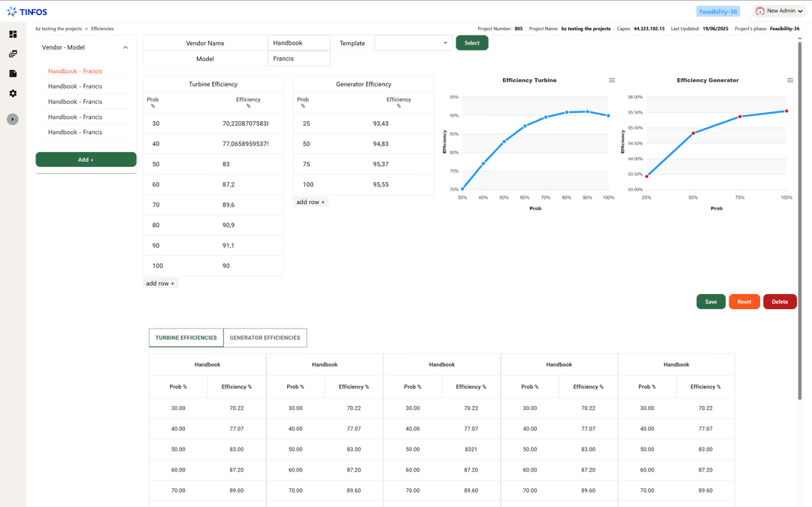Click the red Delete button
812x507 pixels.
coord(780,302)
